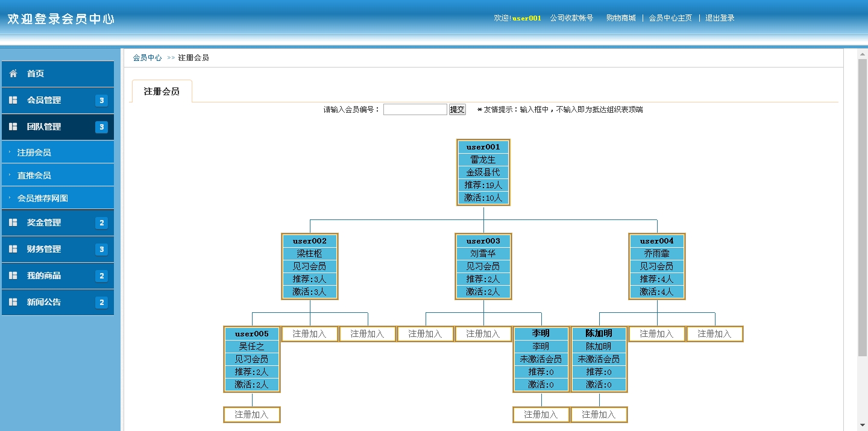Screen dimensions: 868x431
Task: Click the grid icon beside 团队管理
Action: point(13,127)
